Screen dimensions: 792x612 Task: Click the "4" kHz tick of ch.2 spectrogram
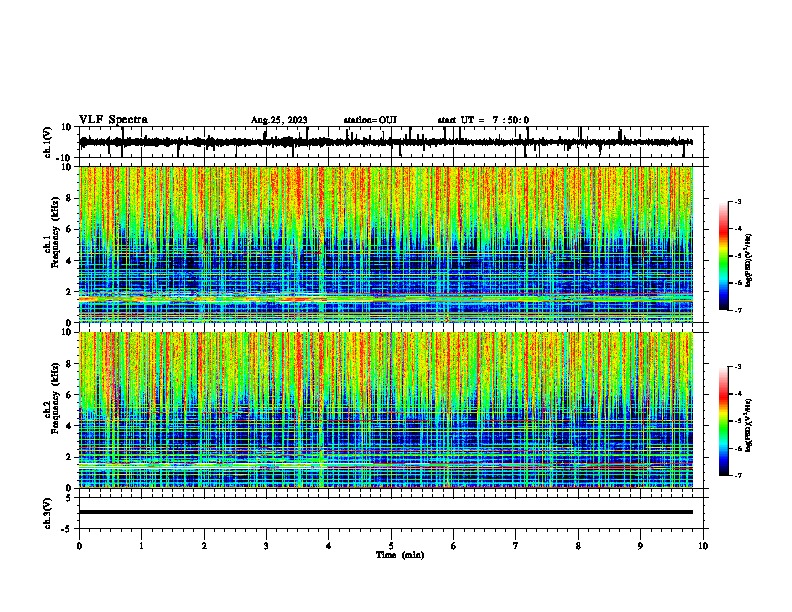click(x=69, y=426)
